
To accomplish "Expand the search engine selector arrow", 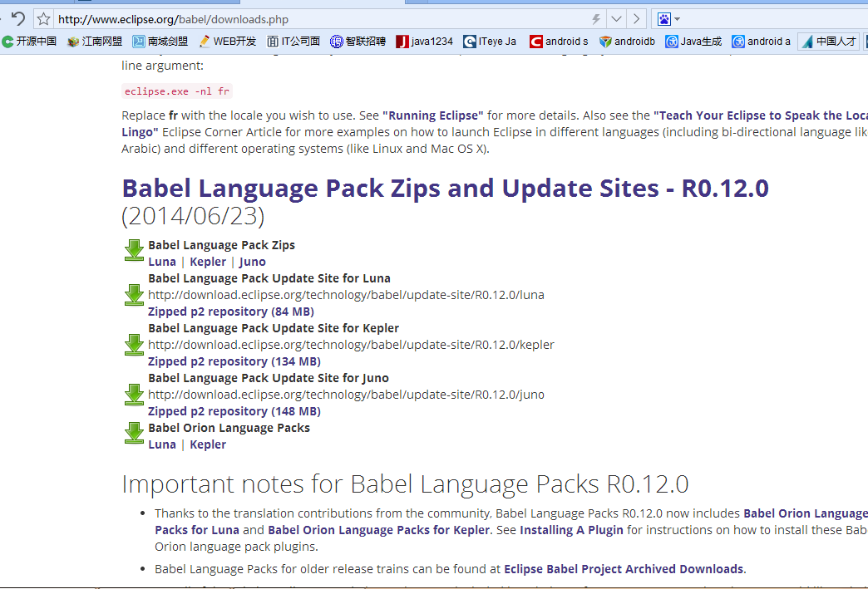I will coord(678,19).
